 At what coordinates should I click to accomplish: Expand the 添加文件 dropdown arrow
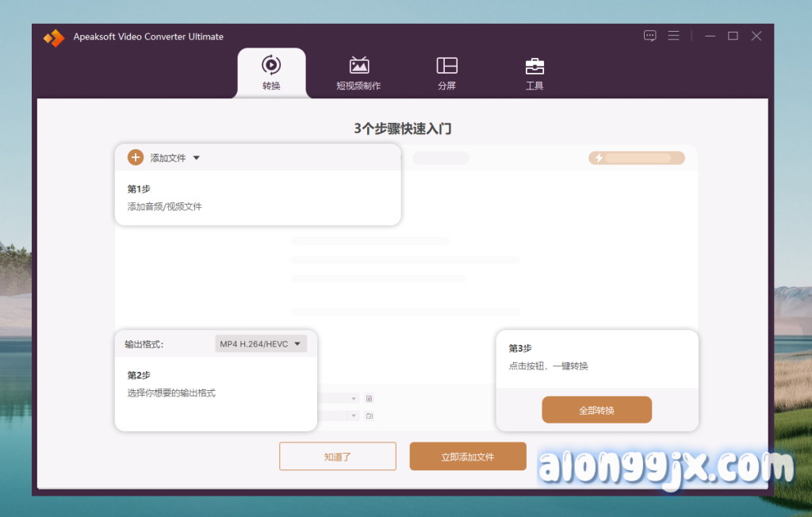(x=197, y=158)
